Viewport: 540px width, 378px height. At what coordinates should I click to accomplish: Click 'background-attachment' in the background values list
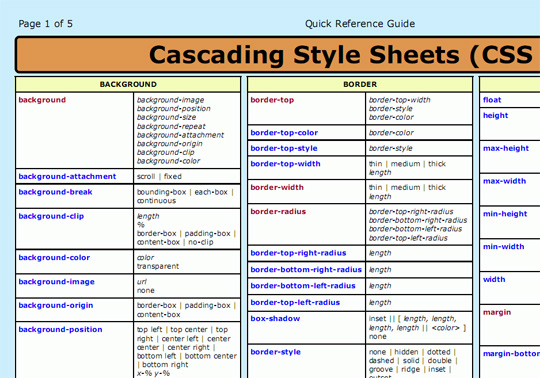(180, 135)
